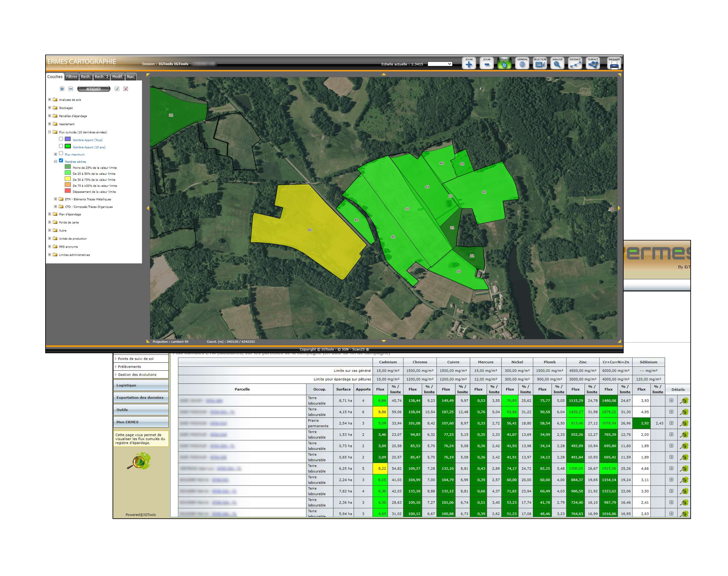The image size is (728, 576).
Task: Activate the Analyse magnifier tool
Action: (557, 63)
